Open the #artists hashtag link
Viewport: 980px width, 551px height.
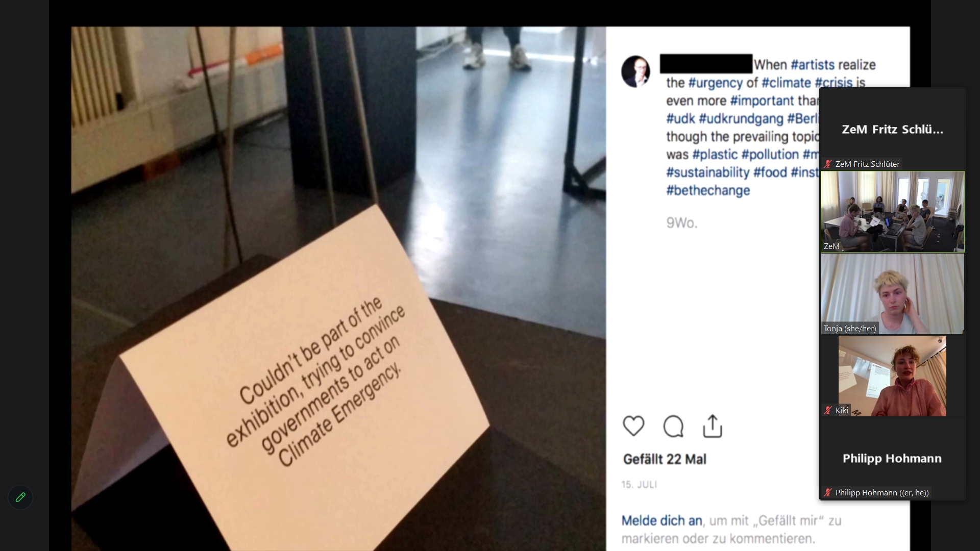(813, 65)
